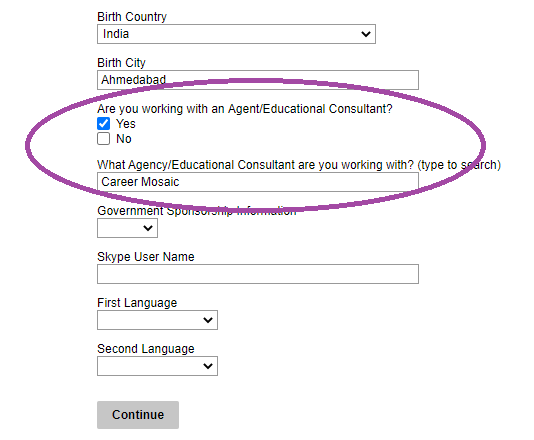Click the agency field containing Career Mosaic
The image size is (534, 440).
tap(258, 182)
